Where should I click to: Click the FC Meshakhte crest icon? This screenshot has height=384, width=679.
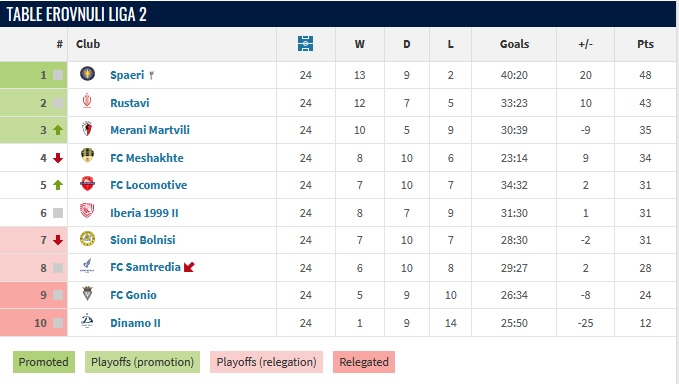pos(87,156)
